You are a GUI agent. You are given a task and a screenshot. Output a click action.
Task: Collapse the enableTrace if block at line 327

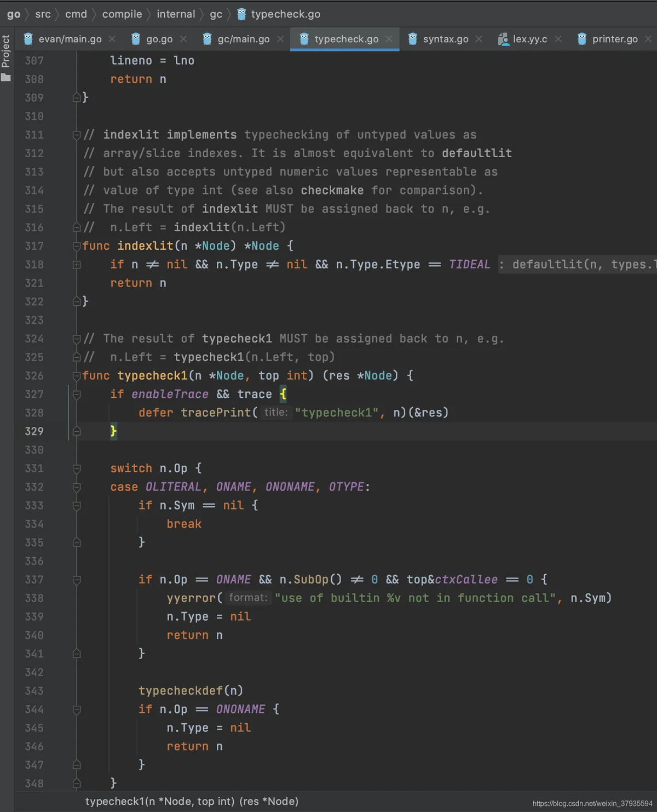click(77, 394)
